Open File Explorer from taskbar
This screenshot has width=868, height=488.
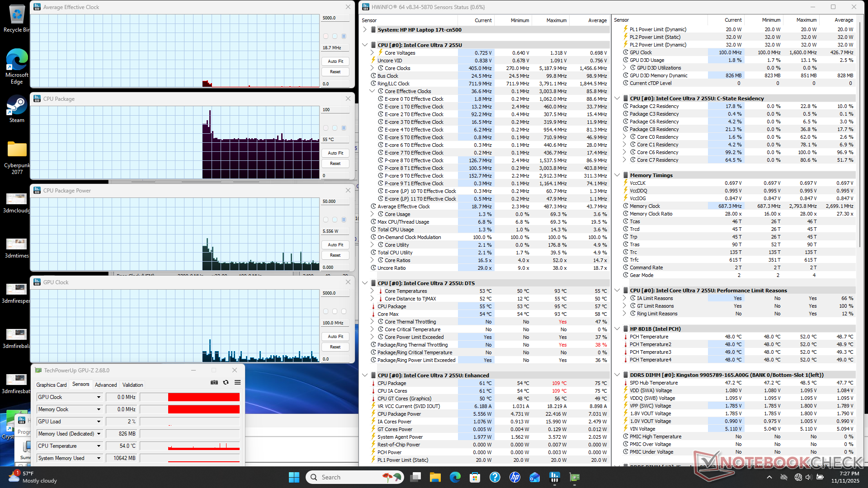(435, 477)
